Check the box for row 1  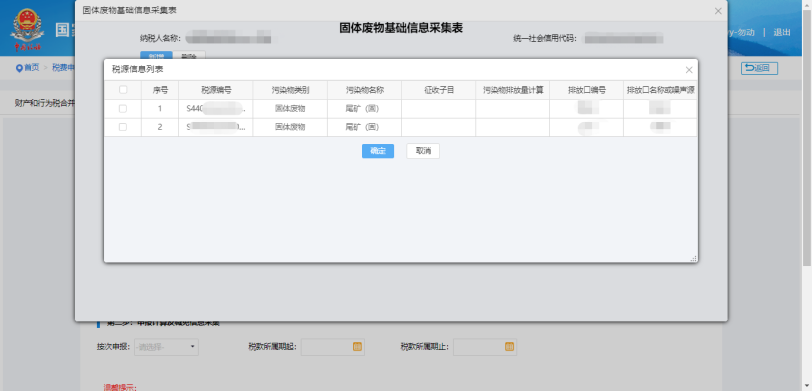point(123,109)
